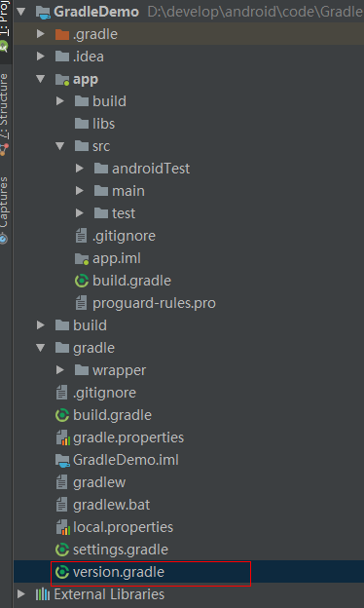The height and width of the screenshot is (608, 364).
Task: Select proguard-rules.pro file name
Action: pyautogui.click(x=154, y=303)
